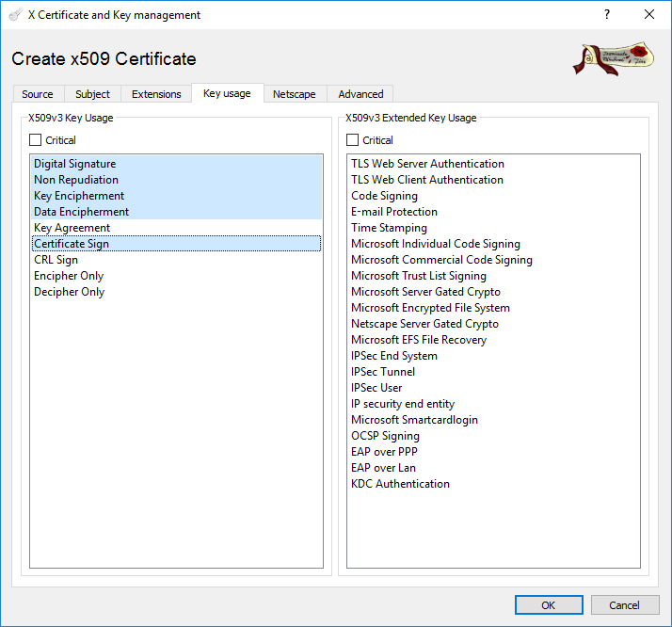Enable Critical for Extended Key Usage
This screenshot has width=672, height=627.
353,140
